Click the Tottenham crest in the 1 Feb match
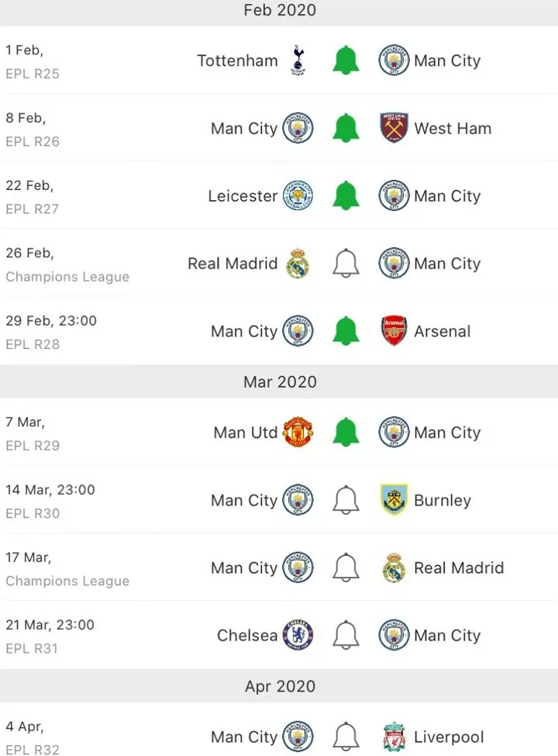The width and height of the screenshot is (558, 756). click(x=298, y=60)
